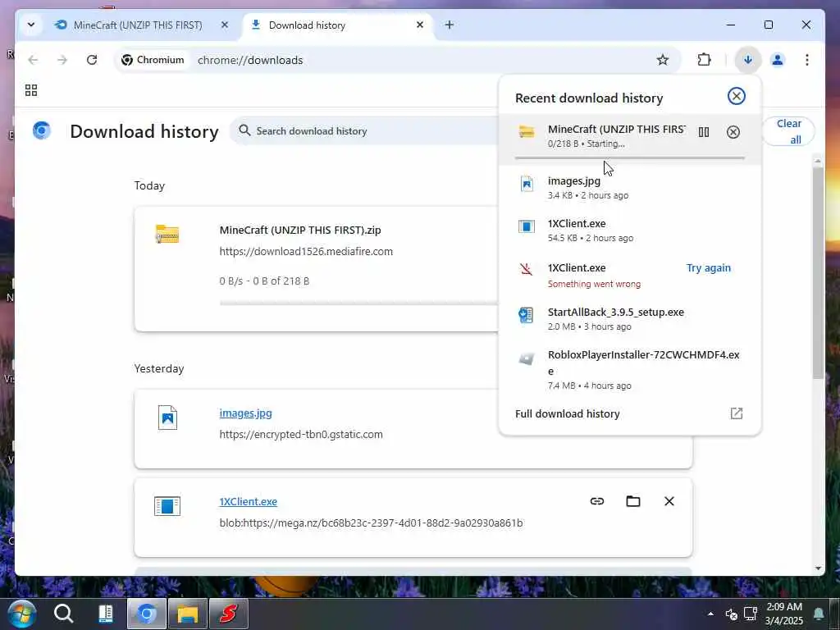Click the scrollbar down arrow
The width and height of the screenshot is (840, 630).
click(x=818, y=568)
